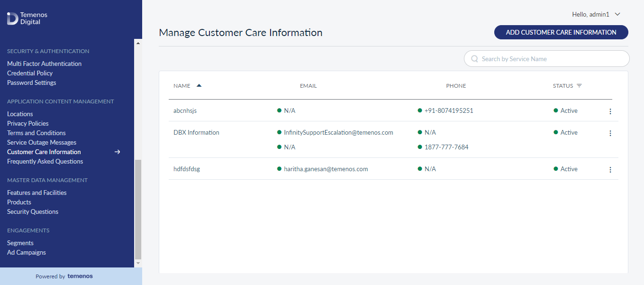
Task: Open Multi Factor Authentication menu item
Action: pos(44,64)
